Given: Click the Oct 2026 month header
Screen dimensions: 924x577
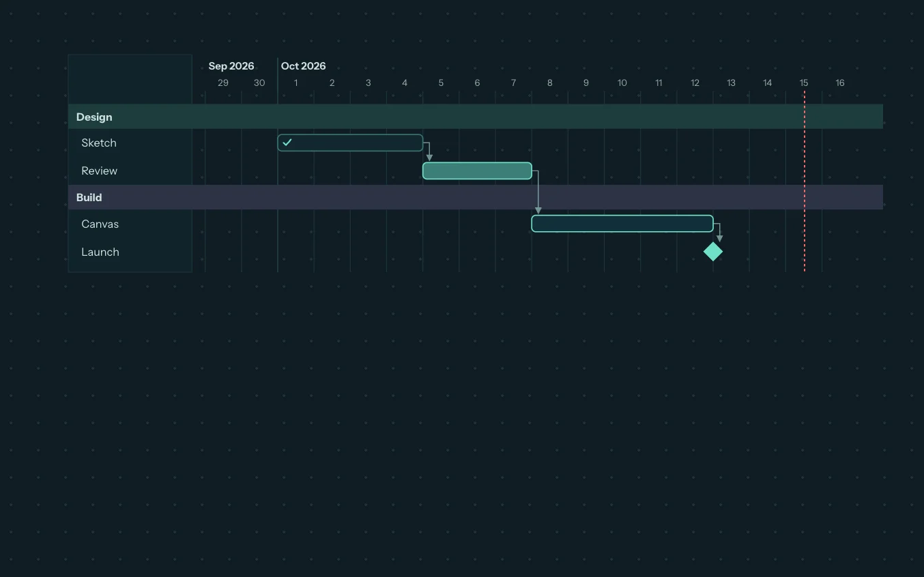Looking at the screenshot, I should point(304,66).
